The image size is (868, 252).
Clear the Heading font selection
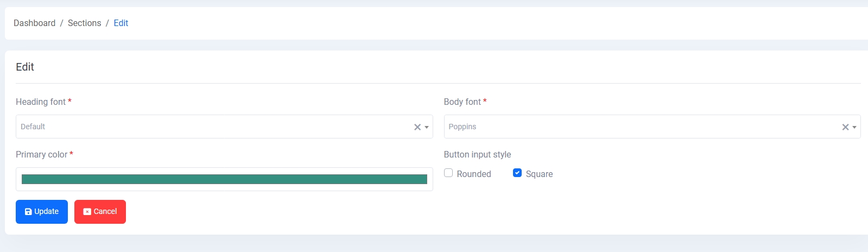point(417,127)
